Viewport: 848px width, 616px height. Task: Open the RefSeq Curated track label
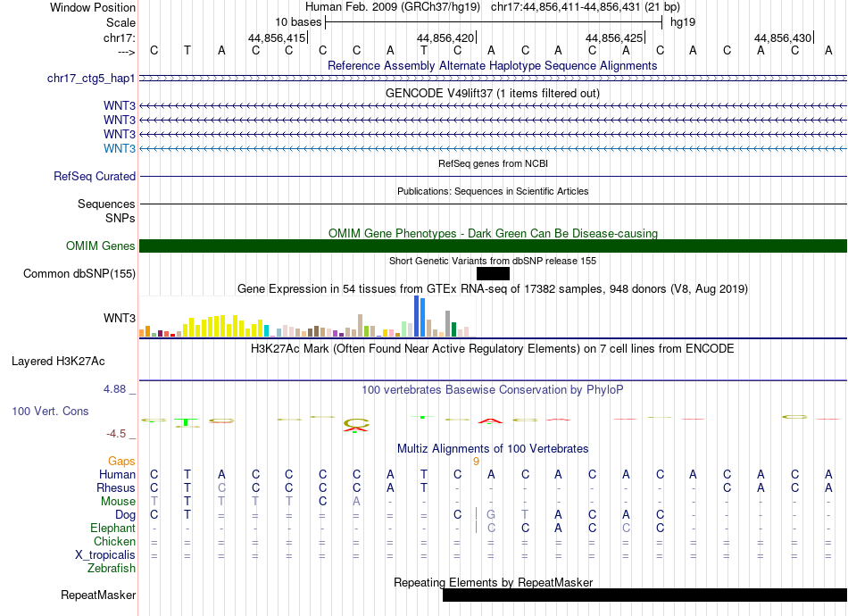coord(95,176)
